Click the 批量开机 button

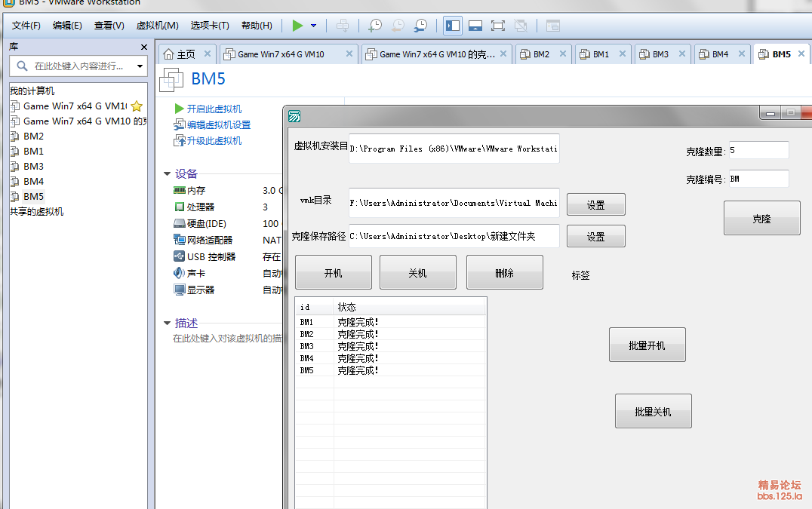pyautogui.click(x=647, y=345)
